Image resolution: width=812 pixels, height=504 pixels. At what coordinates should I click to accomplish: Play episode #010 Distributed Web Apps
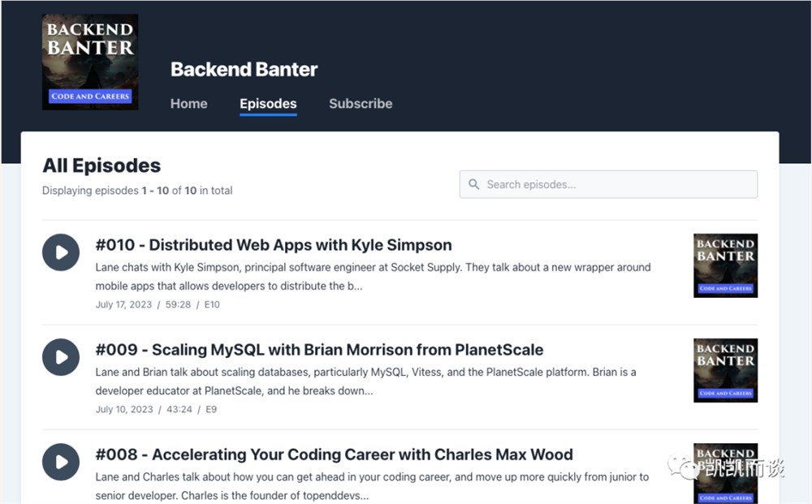61,252
